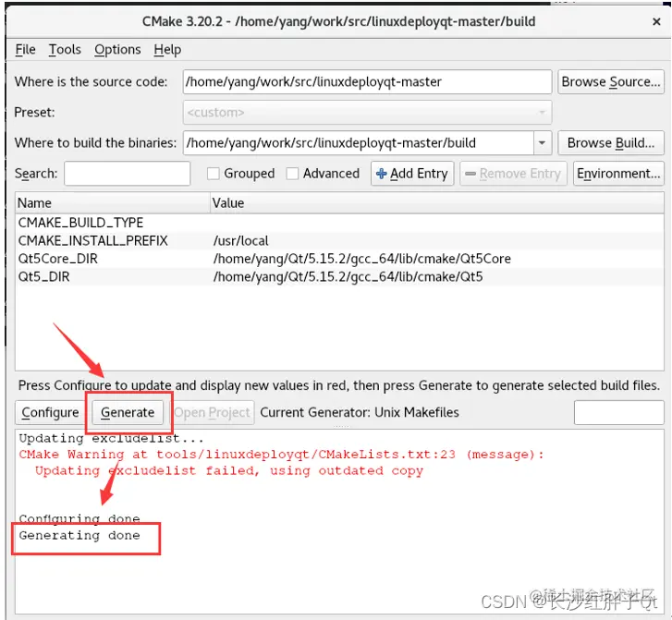Viewport: 672px width, 620px height.
Task: Click the Qt5 cmake path value
Action: point(348,277)
